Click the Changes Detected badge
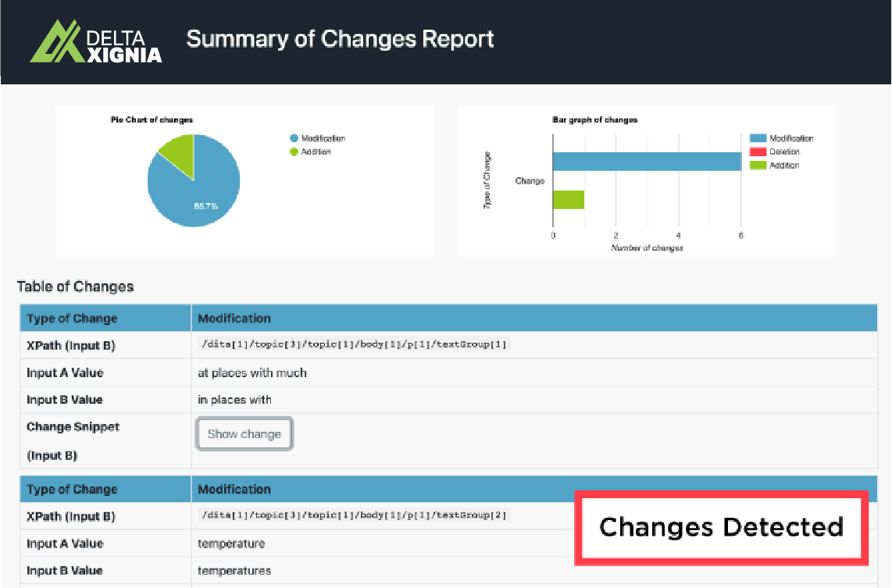 pos(721,527)
